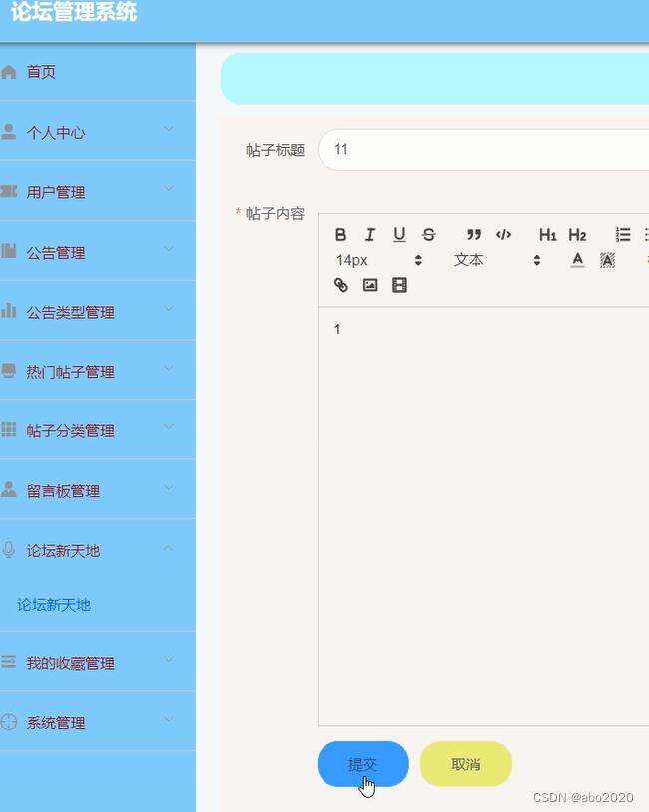Open 个人中心 menu item
The image size is (649, 812).
pos(97,131)
